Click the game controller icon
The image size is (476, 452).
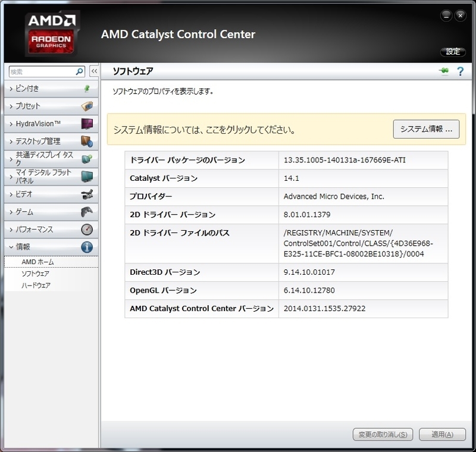tap(87, 212)
